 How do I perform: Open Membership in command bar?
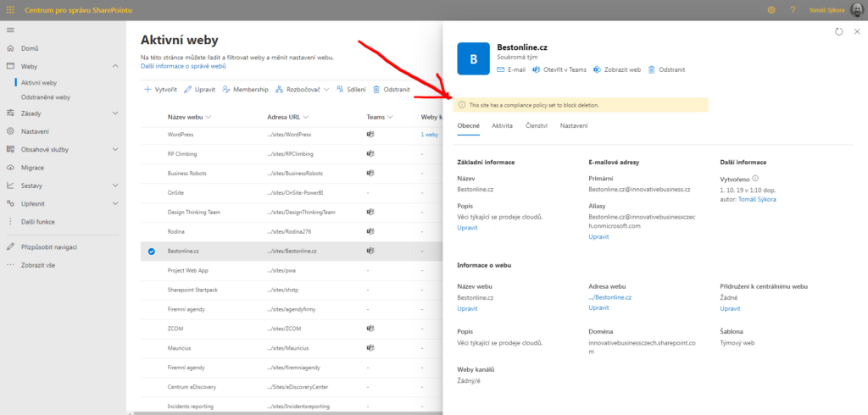[x=245, y=90]
